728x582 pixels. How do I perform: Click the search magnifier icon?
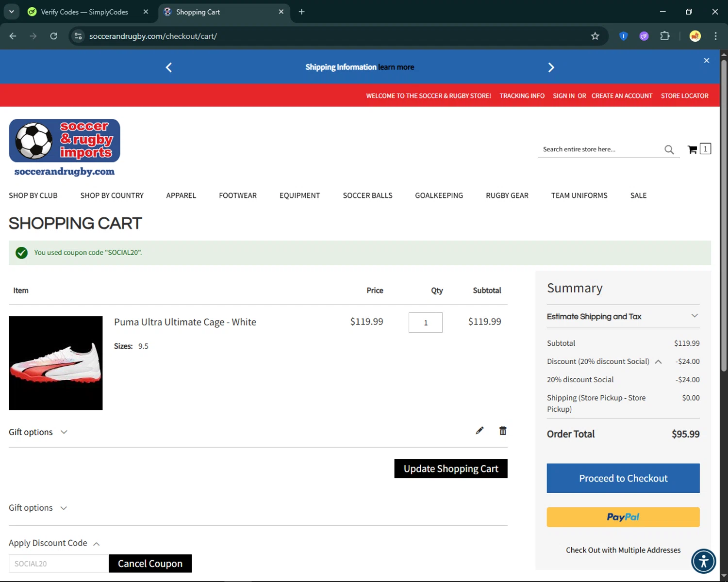click(x=669, y=150)
